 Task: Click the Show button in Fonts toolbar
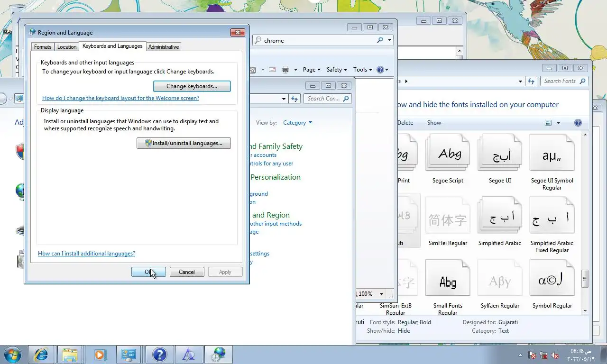(x=434, y=123)
